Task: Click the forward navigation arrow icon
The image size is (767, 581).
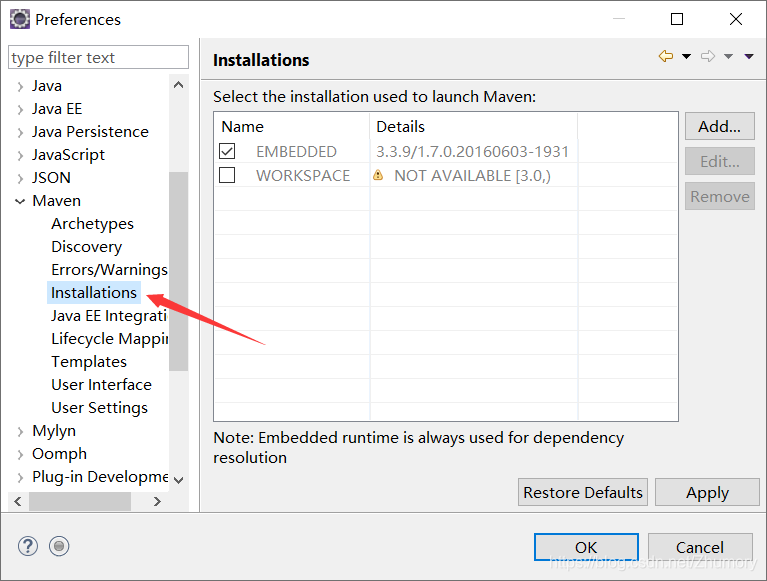Action: (707, 56)
